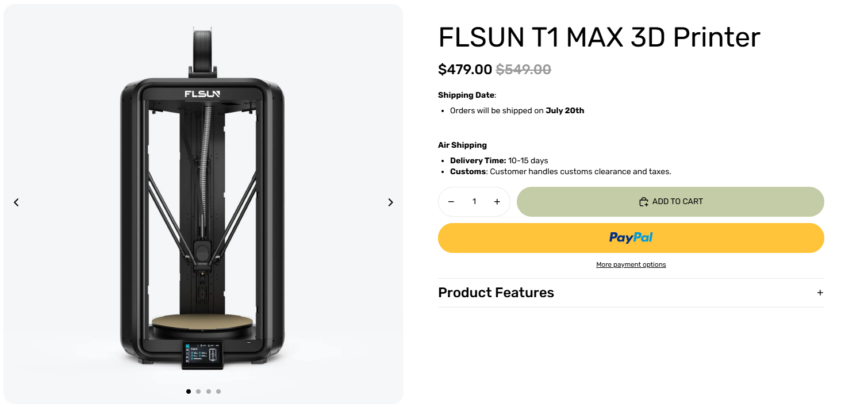Switch to the third carousel image dot
Image resolution: width=868 pixels, height=407 pixels.
(x=209, y=391)
